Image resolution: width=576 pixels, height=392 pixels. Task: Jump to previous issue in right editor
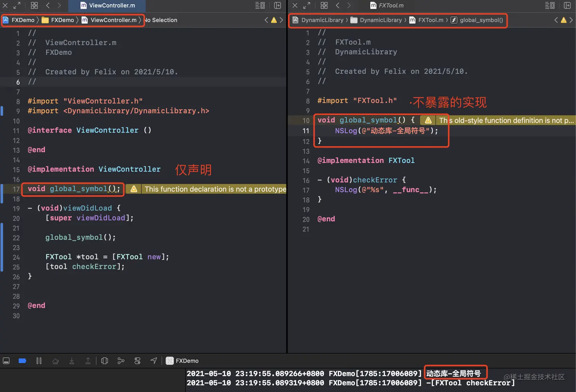coord(556,20)
